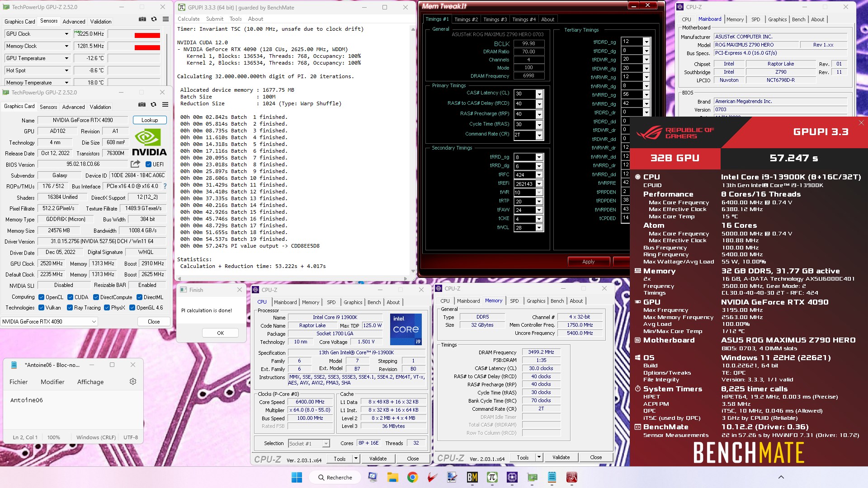Open tRDRD_sg dropdown in Tertiary Timings

point(646,42)
